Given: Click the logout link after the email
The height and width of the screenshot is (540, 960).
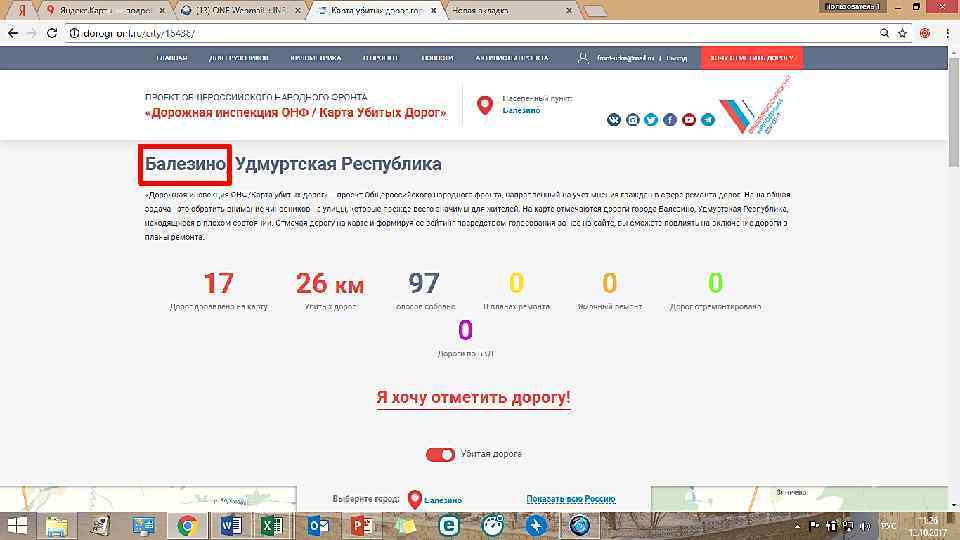Looking at the screenshot, I should 677,58.
